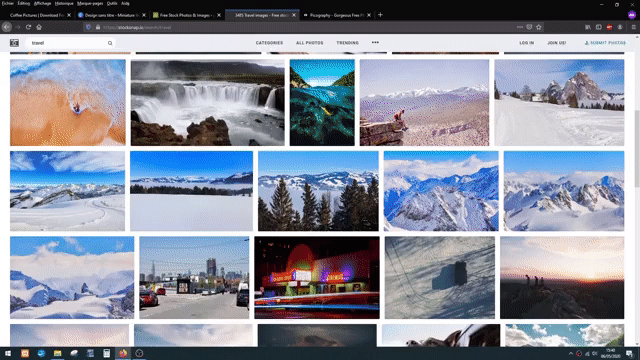Image resolution: width=640 pixels, height=360 pixels.
Task: Click the padlock site info icon
Action: pyautogui.click(x=98, y=27)
